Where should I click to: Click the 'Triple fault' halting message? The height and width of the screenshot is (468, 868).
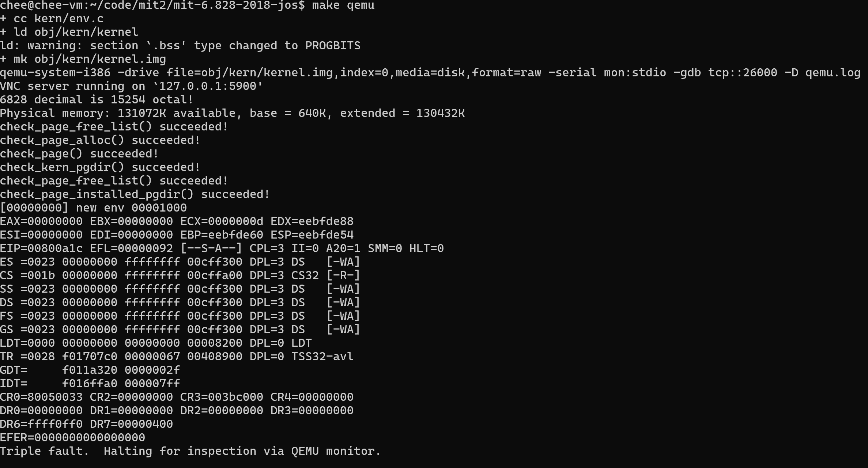tap(190, 451)
